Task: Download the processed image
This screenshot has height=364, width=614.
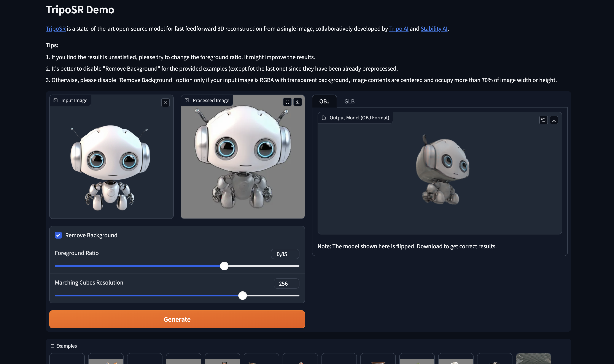Action: tap(298, 102)
